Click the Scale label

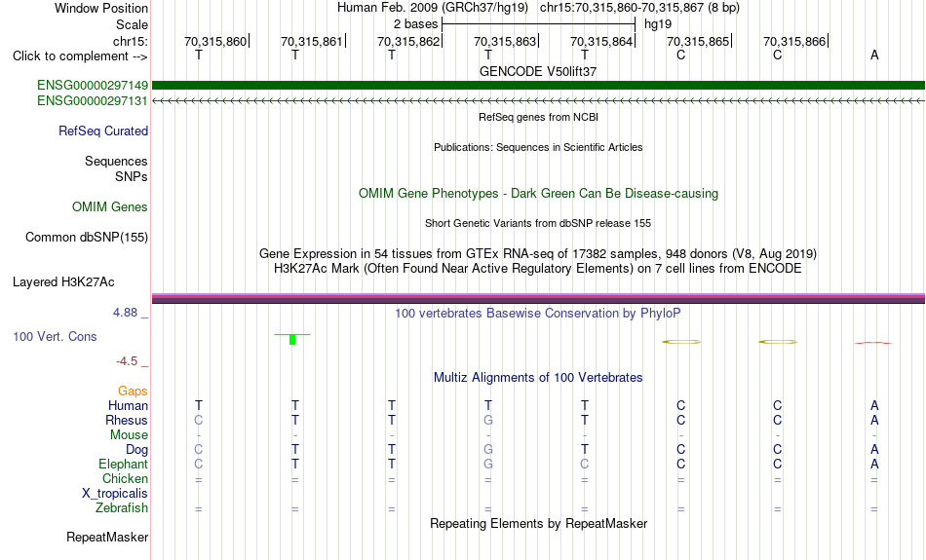click(x=132, y=24)
